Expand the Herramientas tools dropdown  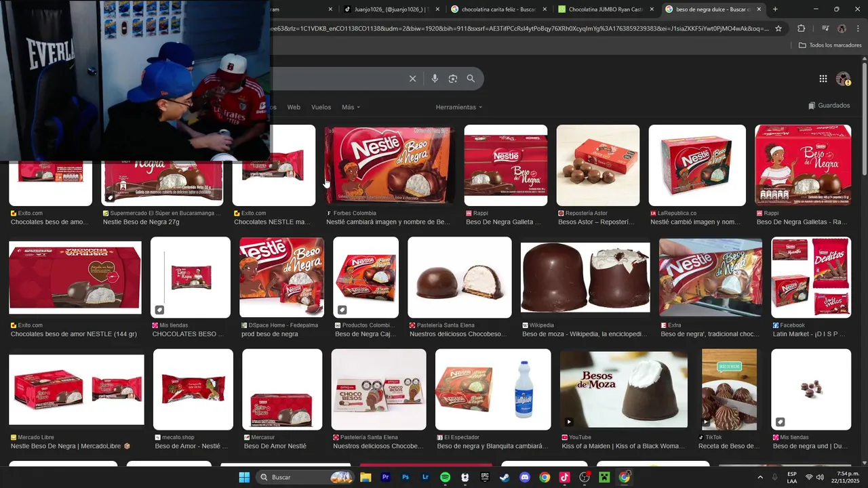click(459, 107)
